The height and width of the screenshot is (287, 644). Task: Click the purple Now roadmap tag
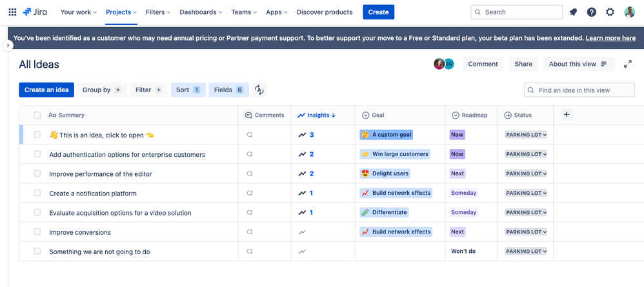[x=457, y=135]
